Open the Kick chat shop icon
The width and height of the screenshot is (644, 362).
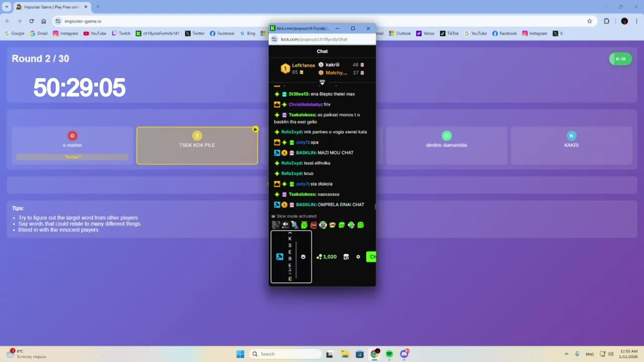pos(346,257)
